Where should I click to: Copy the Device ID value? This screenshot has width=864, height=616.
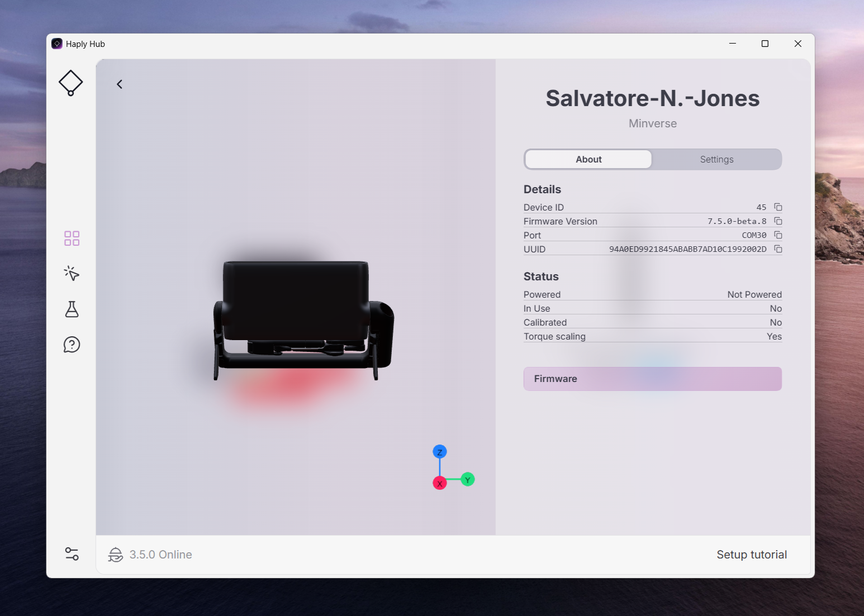[x=778, y=207]
